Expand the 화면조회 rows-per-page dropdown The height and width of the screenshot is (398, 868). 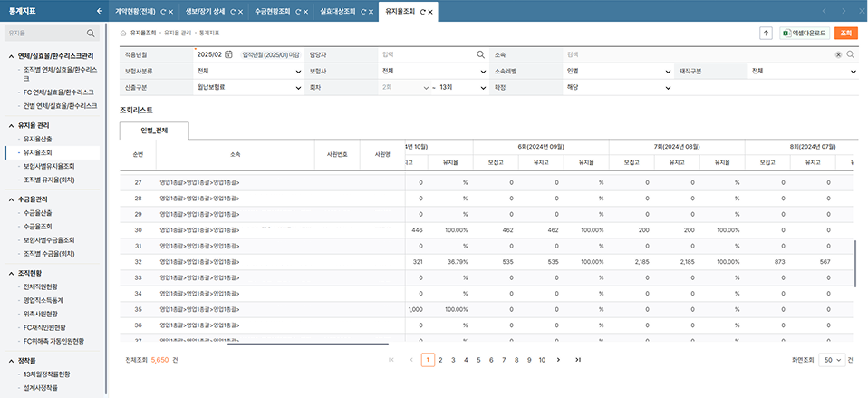[831, 360]
